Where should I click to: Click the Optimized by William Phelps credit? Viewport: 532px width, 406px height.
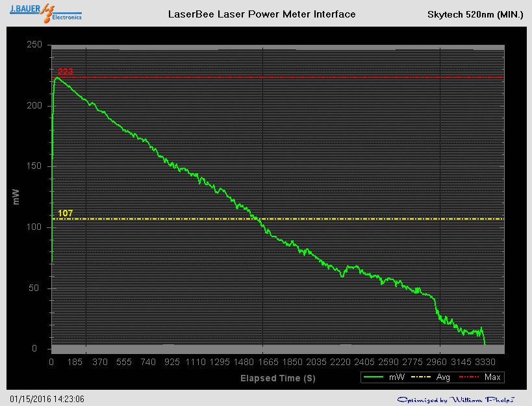(x=455, y=399)
